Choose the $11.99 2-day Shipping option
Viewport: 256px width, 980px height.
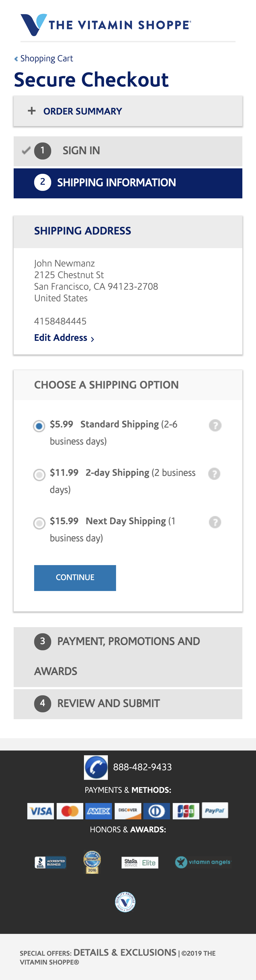pos(39,474)
